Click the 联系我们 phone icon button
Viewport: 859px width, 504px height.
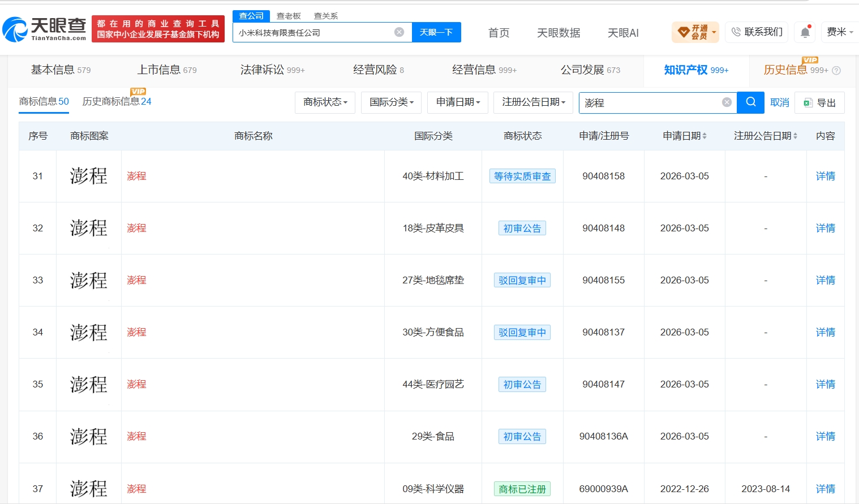(x=757, y=32)
